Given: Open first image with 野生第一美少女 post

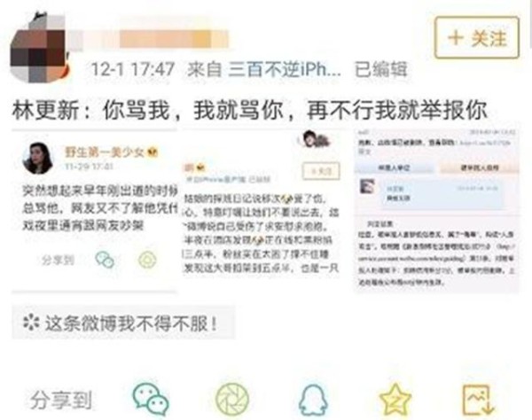Looking at the screenshot, I should [94, 211].
